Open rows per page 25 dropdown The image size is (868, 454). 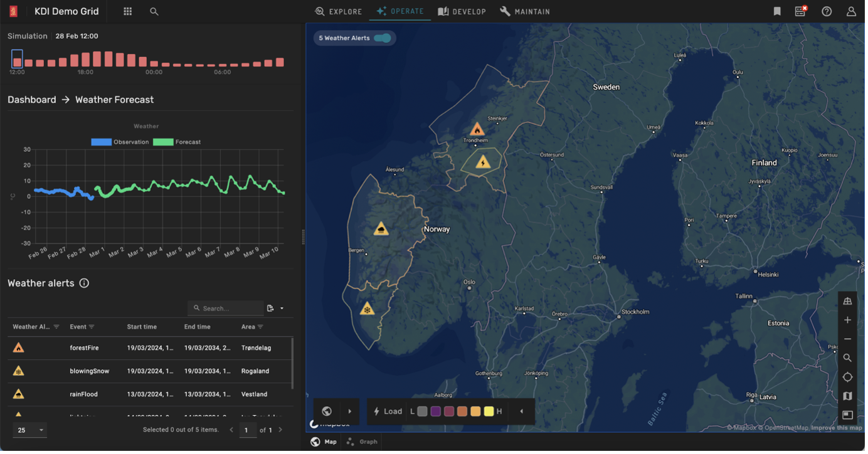(x=30, y=431)
